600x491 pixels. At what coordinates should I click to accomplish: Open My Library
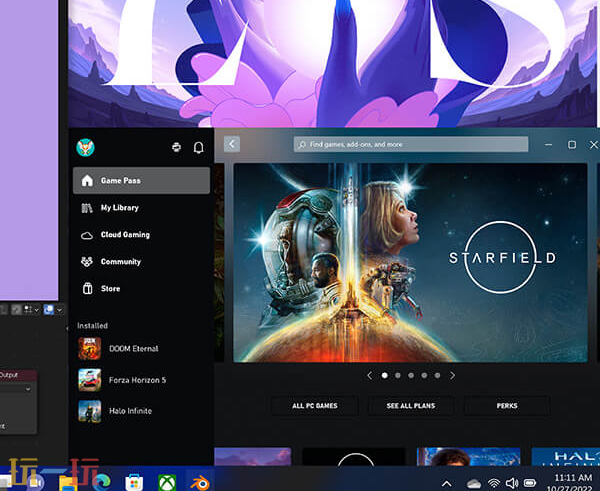tap(141, 208)
